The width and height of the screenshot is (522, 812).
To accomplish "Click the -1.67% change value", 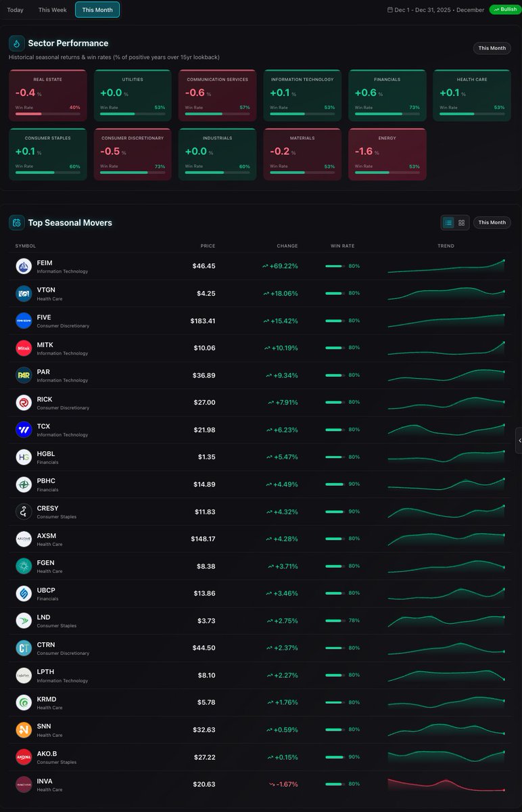I will 287,784.
